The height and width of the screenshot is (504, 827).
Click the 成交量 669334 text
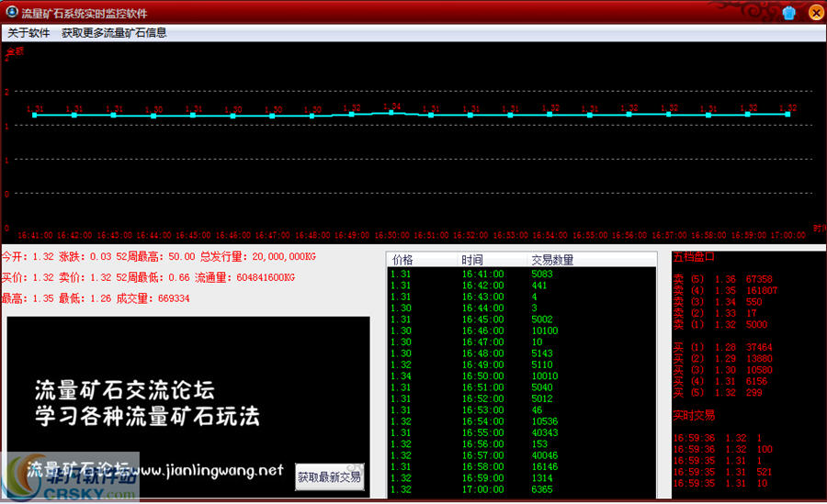point(153,298)
